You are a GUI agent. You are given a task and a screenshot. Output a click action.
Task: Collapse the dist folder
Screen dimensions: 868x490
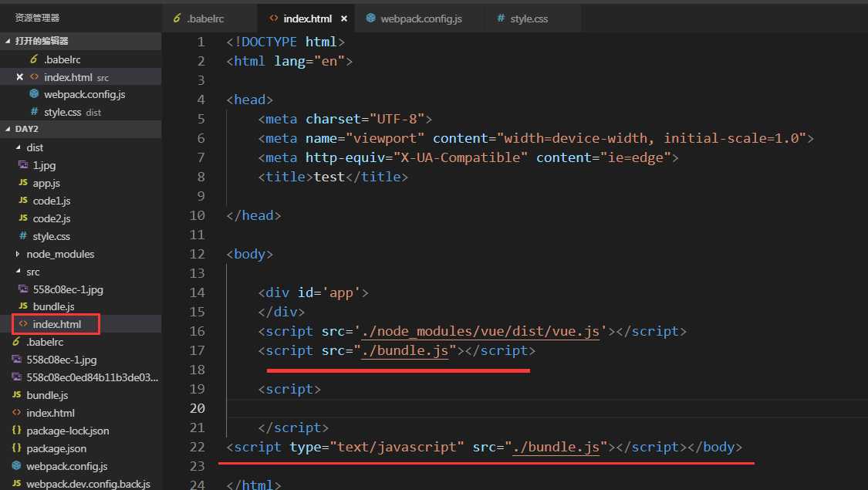(19, 147)
